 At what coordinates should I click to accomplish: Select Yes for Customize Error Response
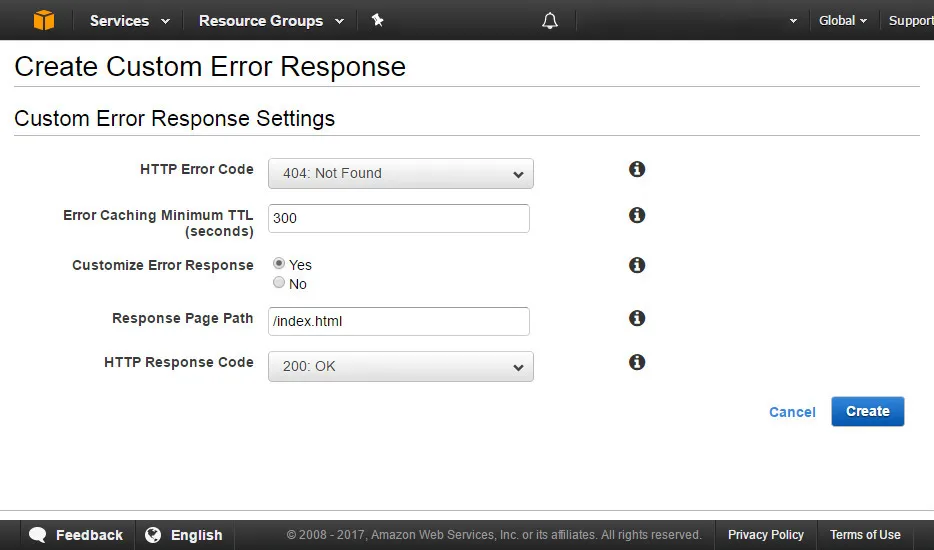279,263
